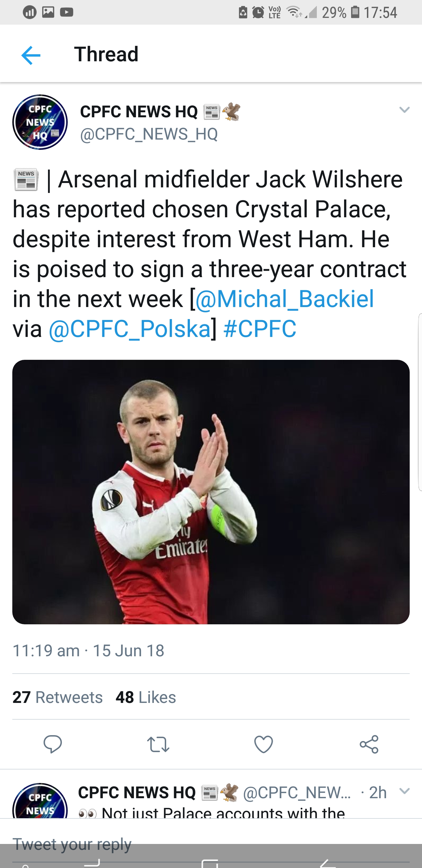The height and width of the screenshot is (868, 422).
Task: Tap the YouTube notification icon in status bar
Action: pyautogui.click(x=67, y=13)
